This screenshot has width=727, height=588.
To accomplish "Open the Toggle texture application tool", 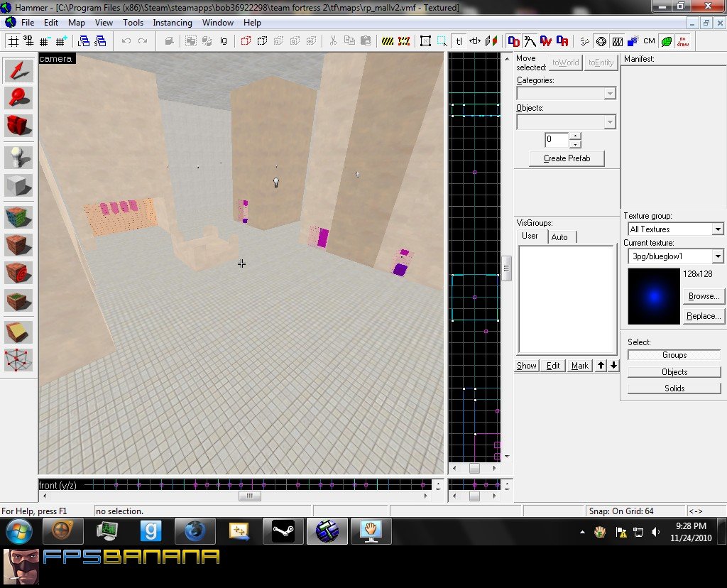I will click(19, 217).
